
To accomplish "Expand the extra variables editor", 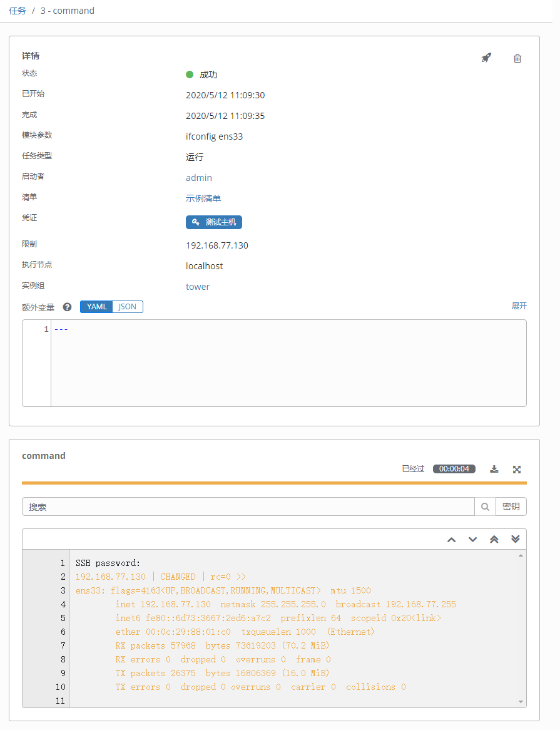I will point(519,306).
